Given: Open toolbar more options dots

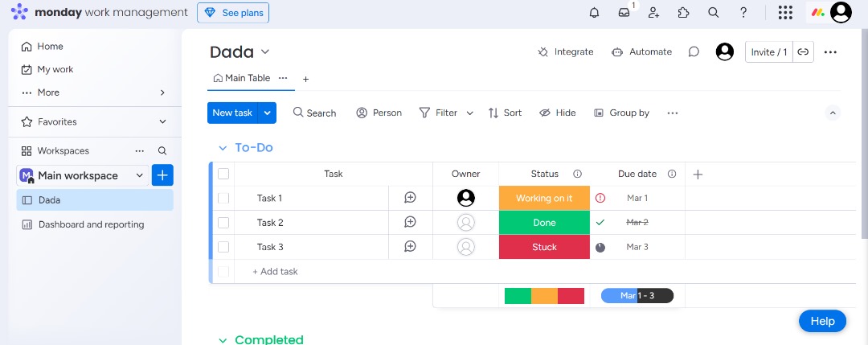Looking at the screenshot, I should click(673, 113).
